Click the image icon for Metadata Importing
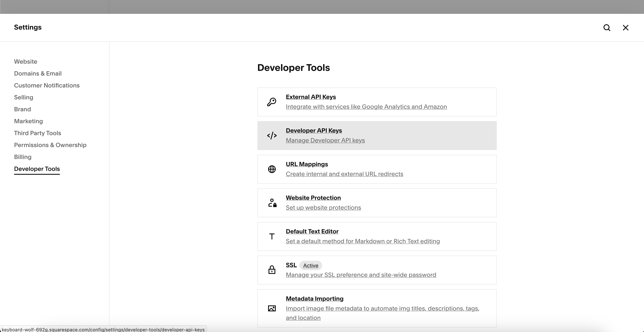 point(272,309)
